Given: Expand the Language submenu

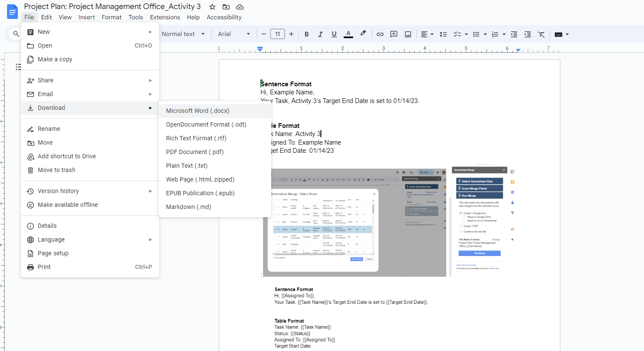Looking at the screenshot, I should click(90, 239).
